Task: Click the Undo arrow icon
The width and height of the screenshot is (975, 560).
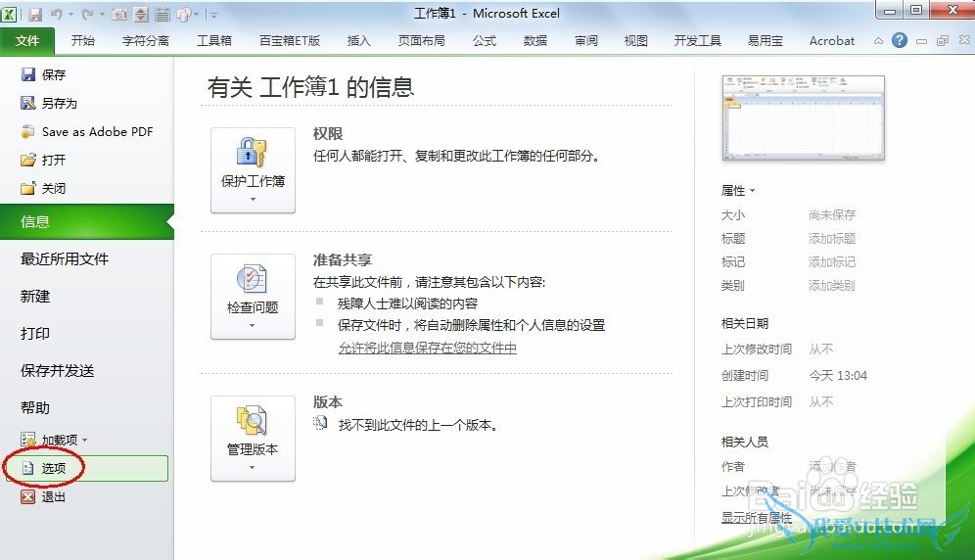Action: 57,14
